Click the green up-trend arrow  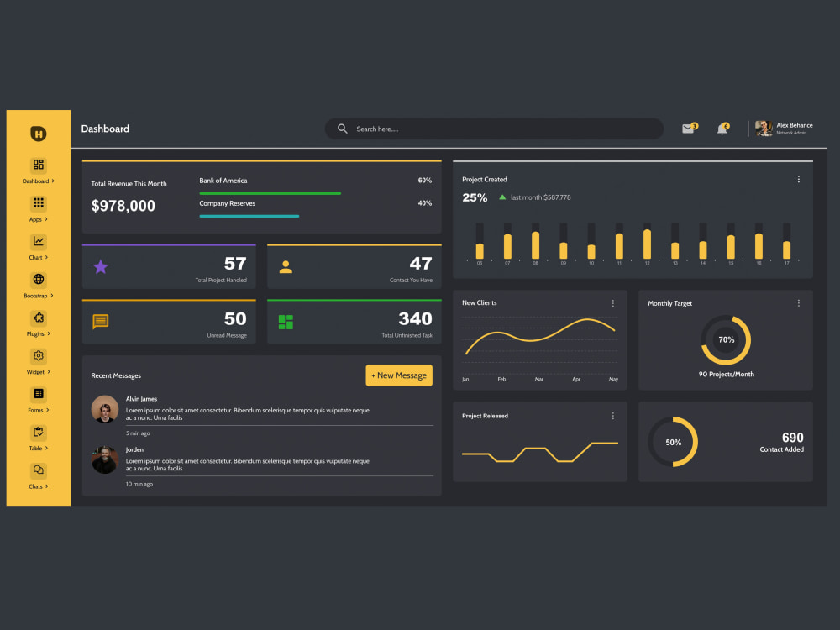502,197
